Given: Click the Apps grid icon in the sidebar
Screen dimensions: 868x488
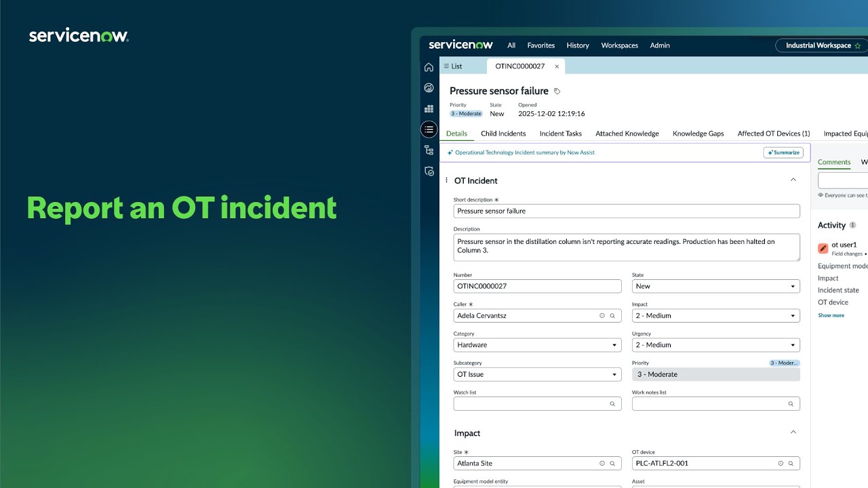Looking at the screenshot, I should point(429,108).
